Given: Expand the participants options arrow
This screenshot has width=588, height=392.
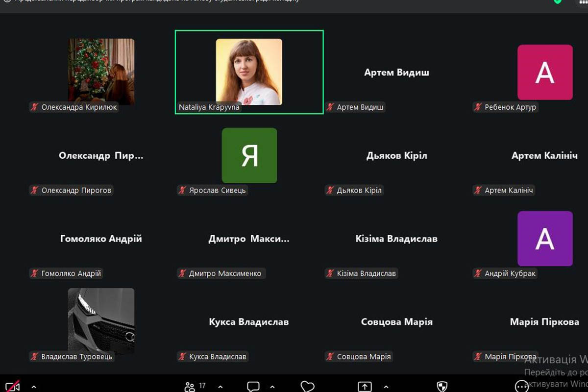Looking at the screenshot, I should click(x=220, y=387).
